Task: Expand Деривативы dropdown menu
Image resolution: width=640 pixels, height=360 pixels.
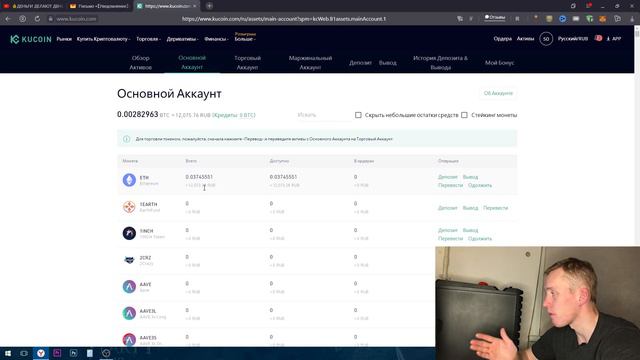Action: click(x=182, y=39)
